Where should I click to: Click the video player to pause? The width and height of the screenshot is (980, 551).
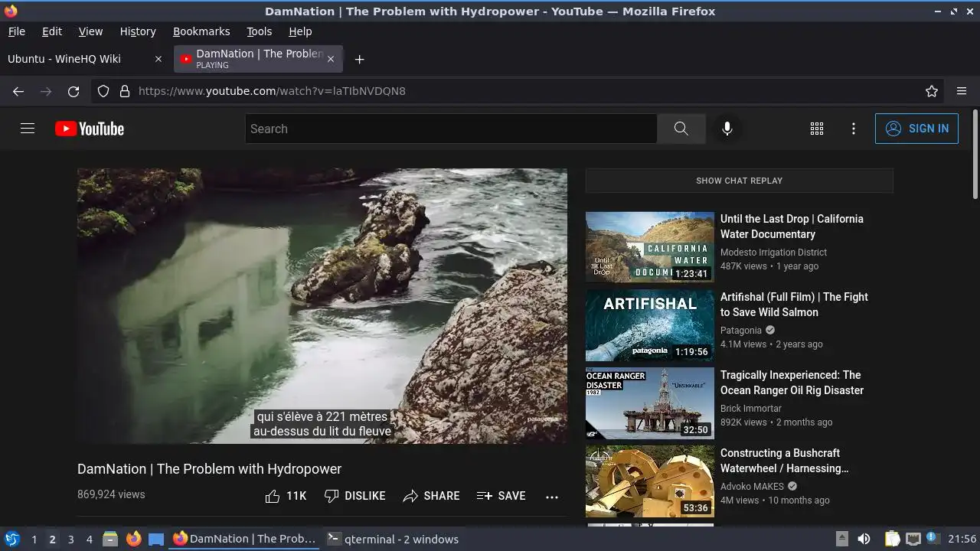[322, 306]
